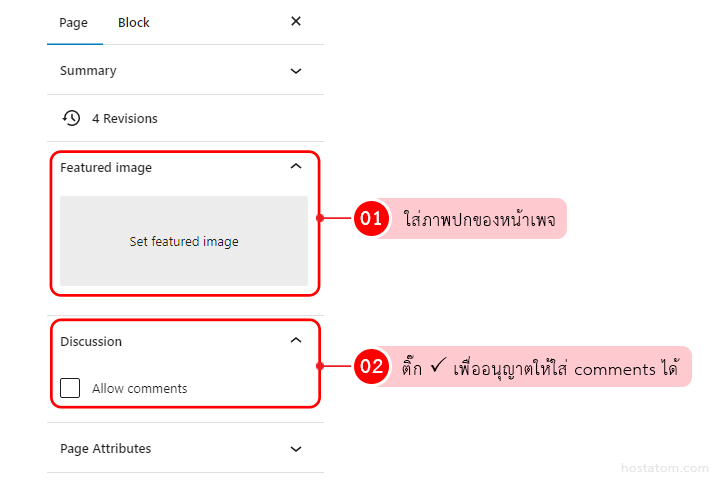Expand the Summary panel chevron
The width and height of the screenshot is (720, 480).
pos(295,71)
